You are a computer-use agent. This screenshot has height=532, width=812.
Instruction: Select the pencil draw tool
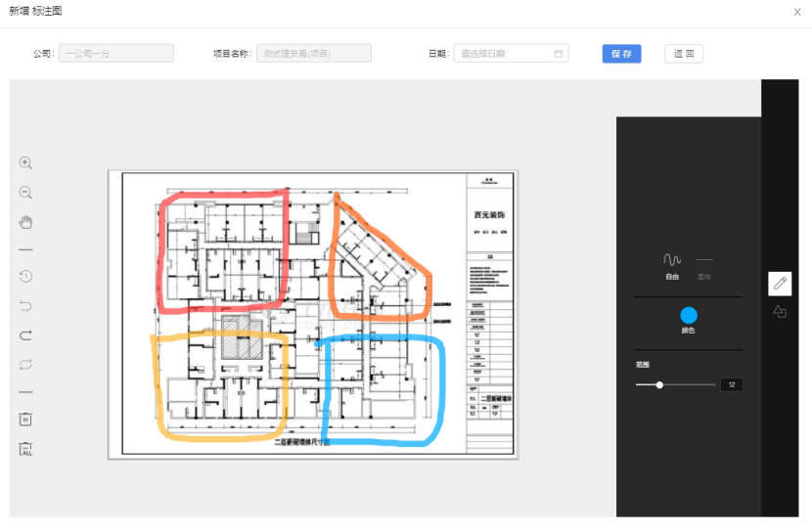[780, 284]
